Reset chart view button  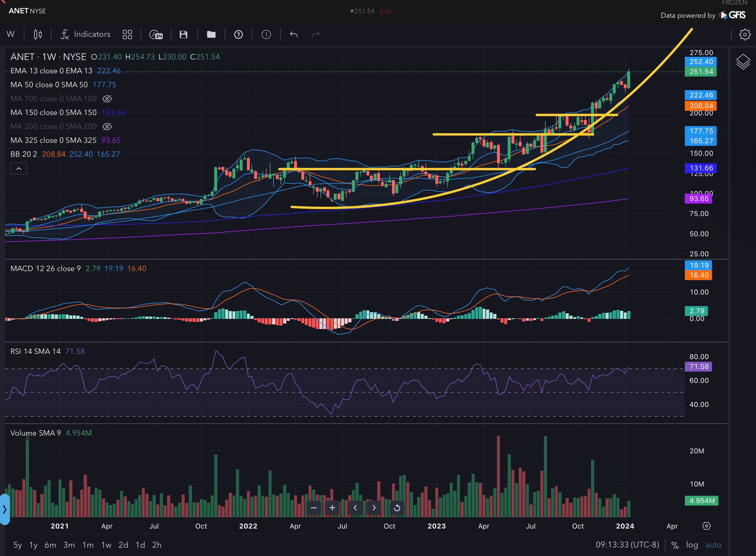pyautogui.click(x=397, y=508)
